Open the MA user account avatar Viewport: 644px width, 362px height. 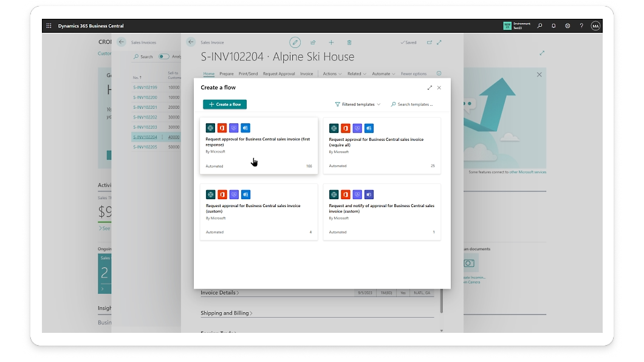pyautogui.click(x=595, y=26)
